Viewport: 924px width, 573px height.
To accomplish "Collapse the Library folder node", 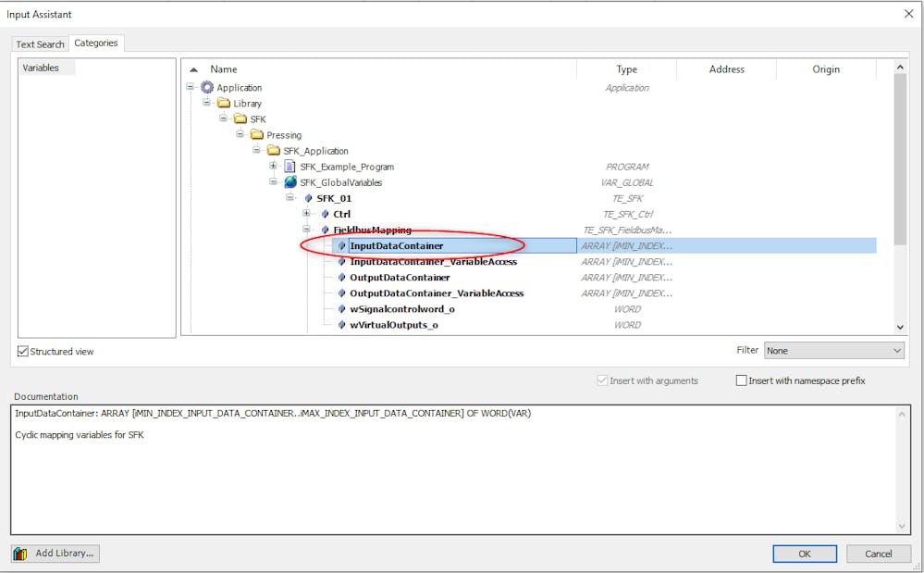I will pos(207,103).
